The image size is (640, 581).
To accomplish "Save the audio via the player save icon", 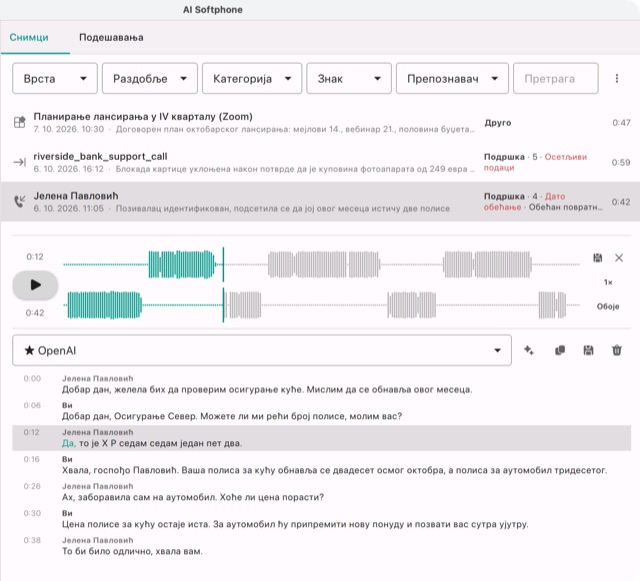I will tap(598, 258).
